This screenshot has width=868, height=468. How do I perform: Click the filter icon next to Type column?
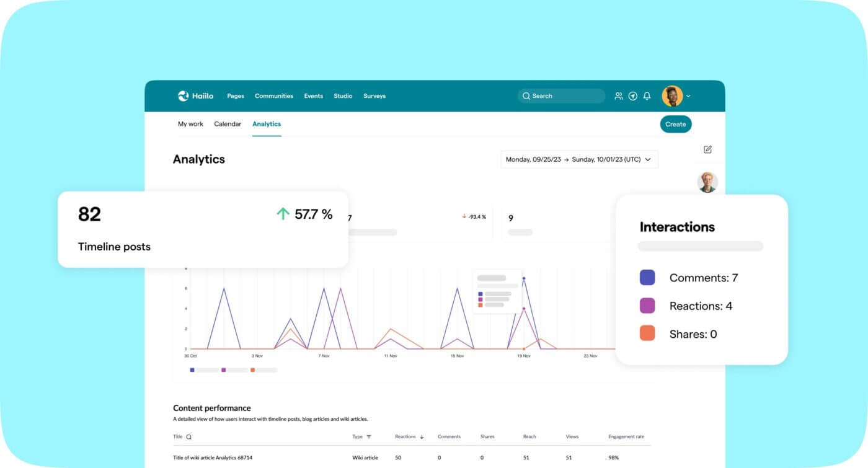[369, 437]
